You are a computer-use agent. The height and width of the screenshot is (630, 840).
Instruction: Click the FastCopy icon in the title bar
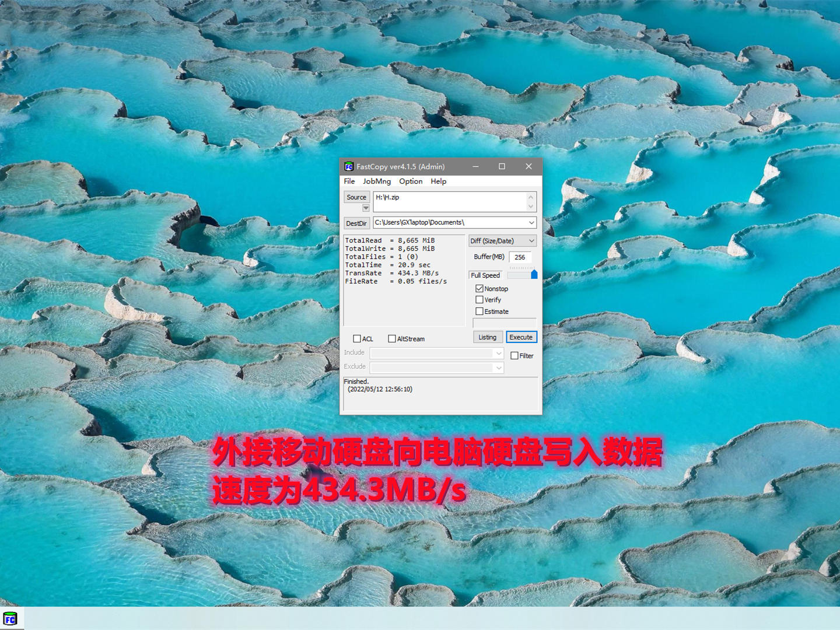pyautogui.click(x=349, y=166)
